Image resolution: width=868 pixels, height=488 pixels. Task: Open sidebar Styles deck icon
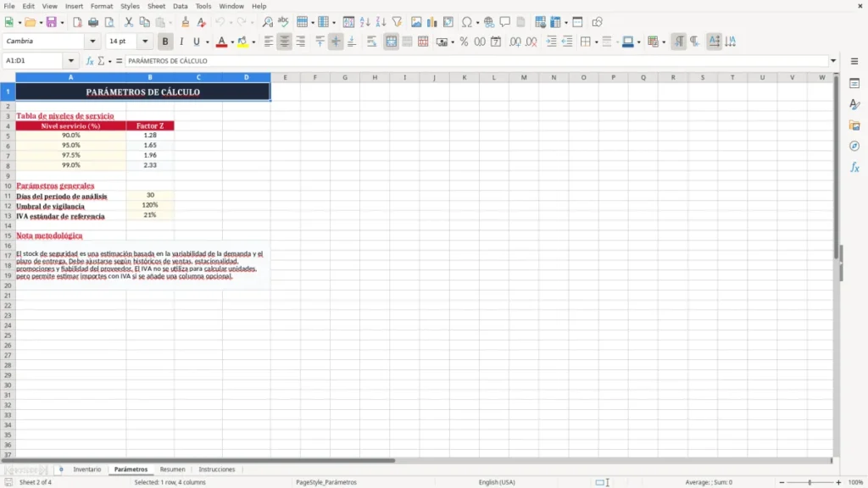click(854, 104)
